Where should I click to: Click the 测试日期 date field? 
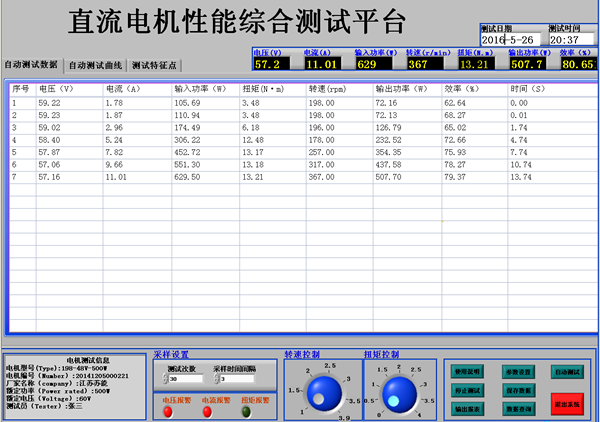click(511, 40)
